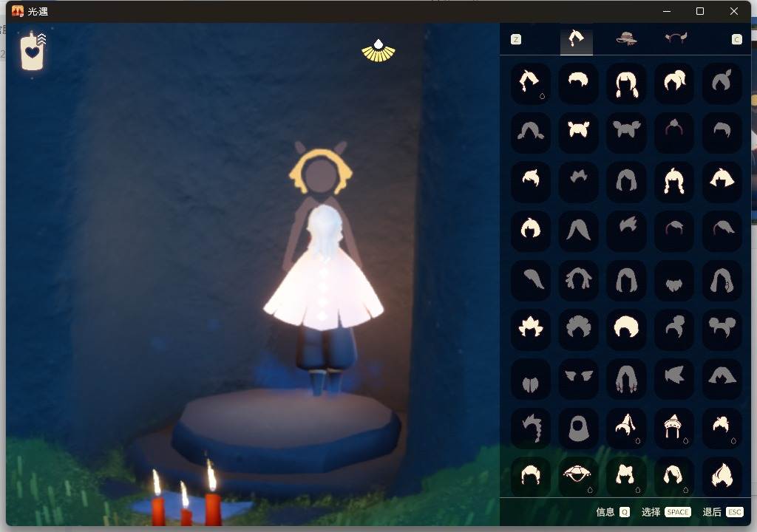Viewport: 757px width, 532px height.
Task: Select bright short hair with cowlick
Action: click(x=531, y=182)
